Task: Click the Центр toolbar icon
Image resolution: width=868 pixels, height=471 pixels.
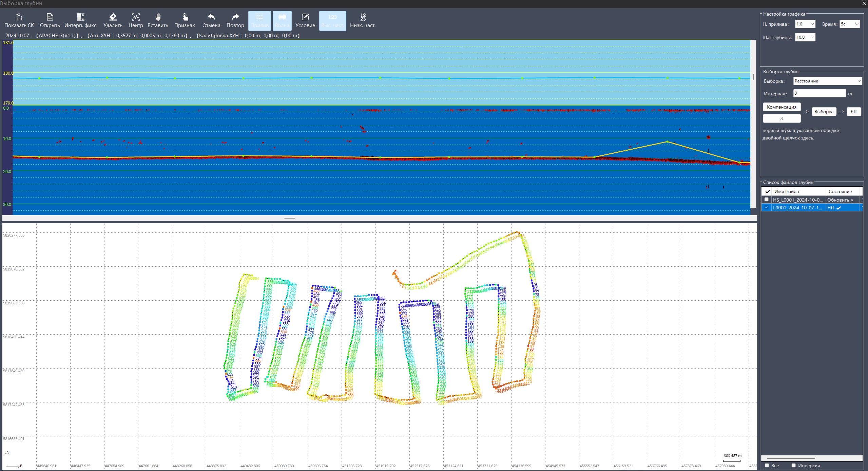Action: [x=136, y=17]
